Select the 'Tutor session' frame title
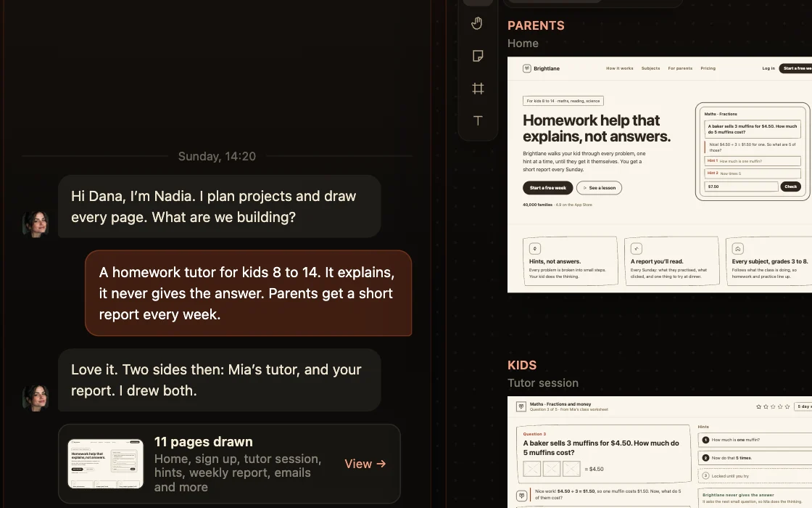The height and width of the screenshot is (508, 812). (543, 383)
